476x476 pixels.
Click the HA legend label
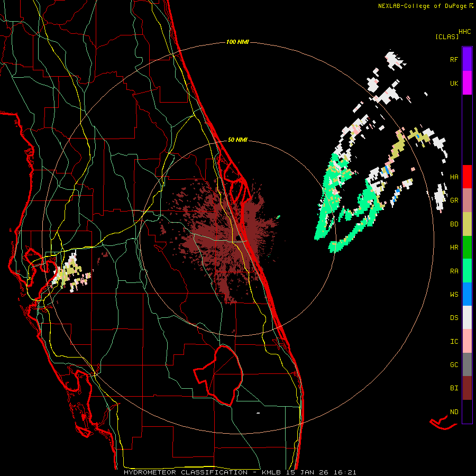[454, 177]
